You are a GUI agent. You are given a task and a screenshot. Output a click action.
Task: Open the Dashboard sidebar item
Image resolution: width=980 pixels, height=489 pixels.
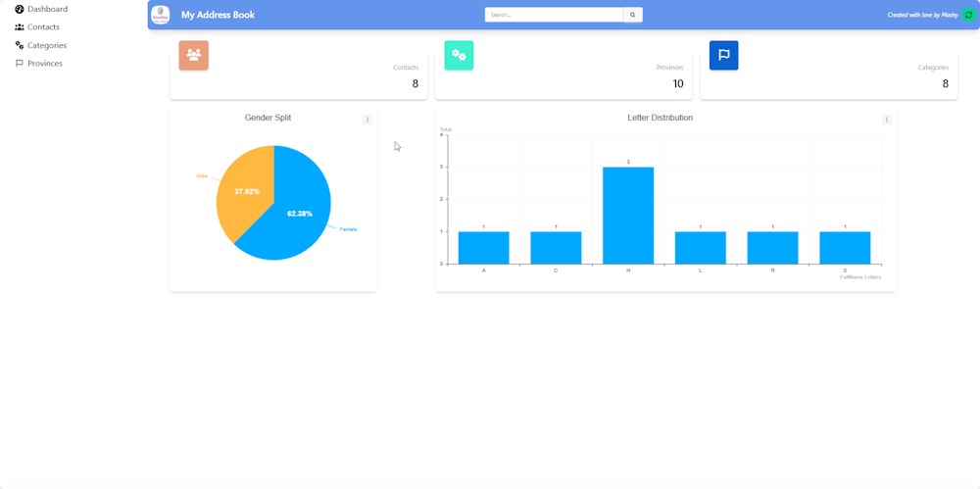(41, 10)
